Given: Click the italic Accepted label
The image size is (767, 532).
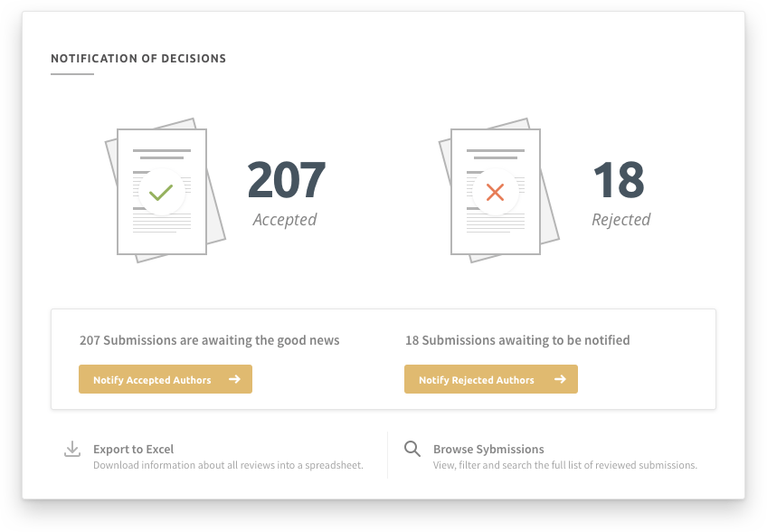Looking at the screenshot, I should click(285, 220).
